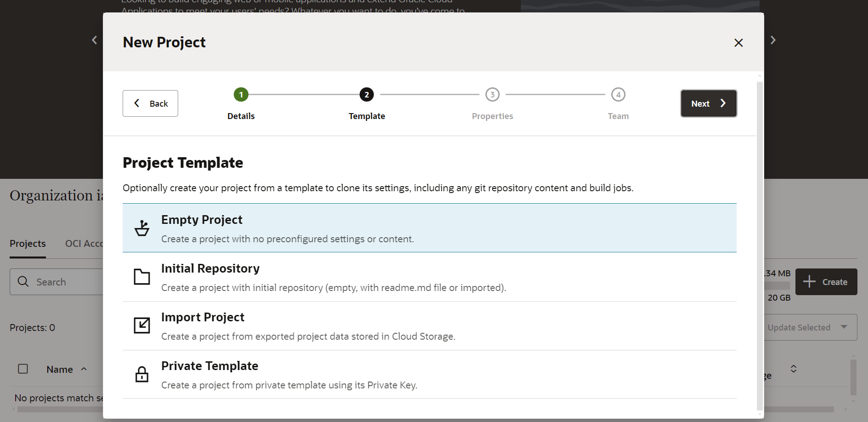
Task: Toggle the select-all projects checkbox
Action: (x=23, y=369)
